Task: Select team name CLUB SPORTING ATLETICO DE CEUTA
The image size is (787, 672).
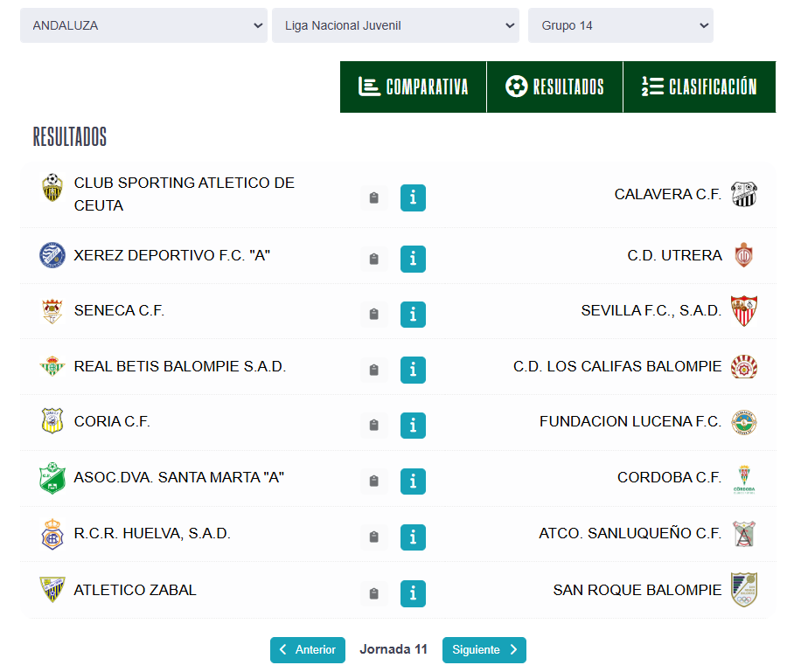Action: tap(185, 194)
